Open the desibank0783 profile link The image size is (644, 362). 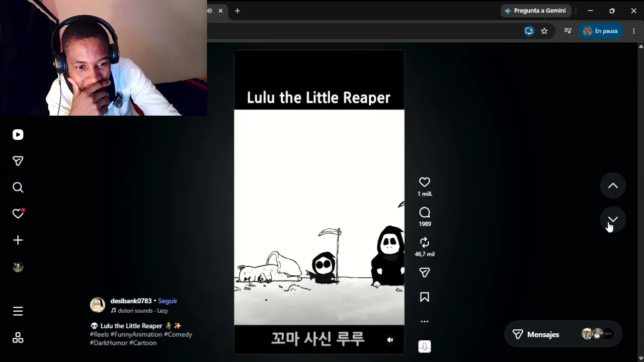[131, 301]
